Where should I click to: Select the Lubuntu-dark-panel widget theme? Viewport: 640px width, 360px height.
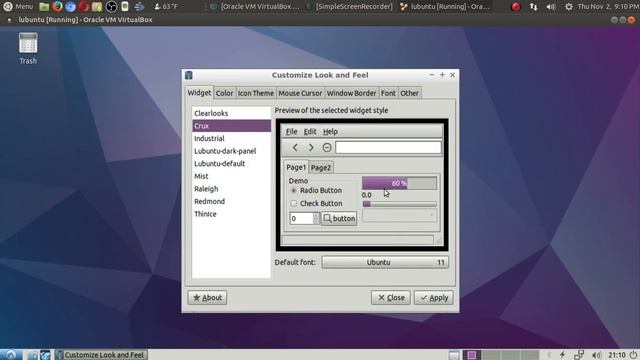231,151
